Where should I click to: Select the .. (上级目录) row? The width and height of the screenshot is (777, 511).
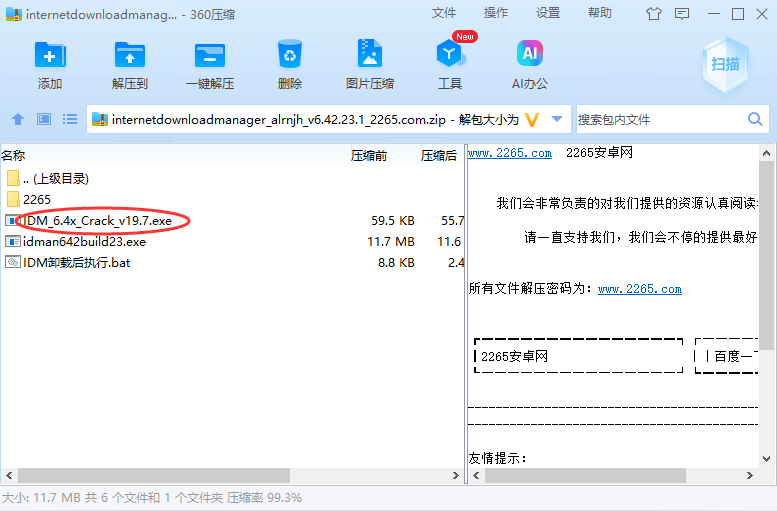(232, 178)
